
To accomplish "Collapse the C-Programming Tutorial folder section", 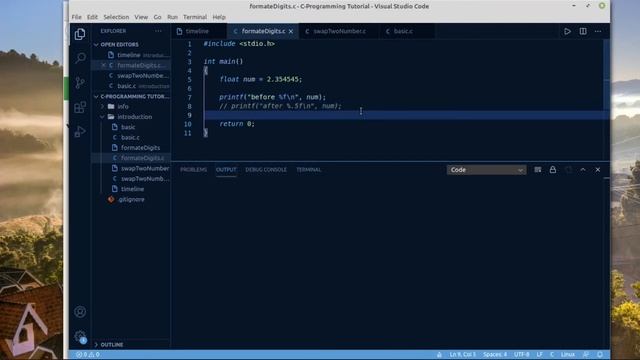I will click(x=131, y=97).
